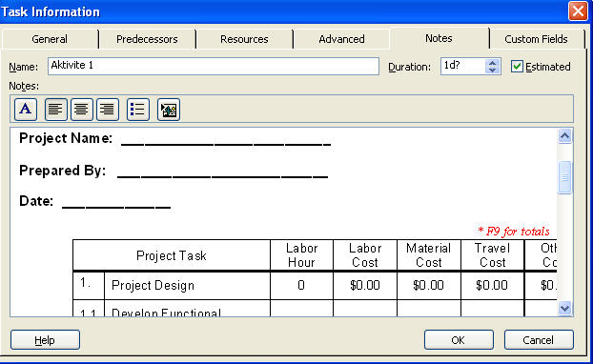The height and width of the screenshot is (364, 593).
Task: Click the notes scrollbar down arrow
Action: tap(565, 309)
